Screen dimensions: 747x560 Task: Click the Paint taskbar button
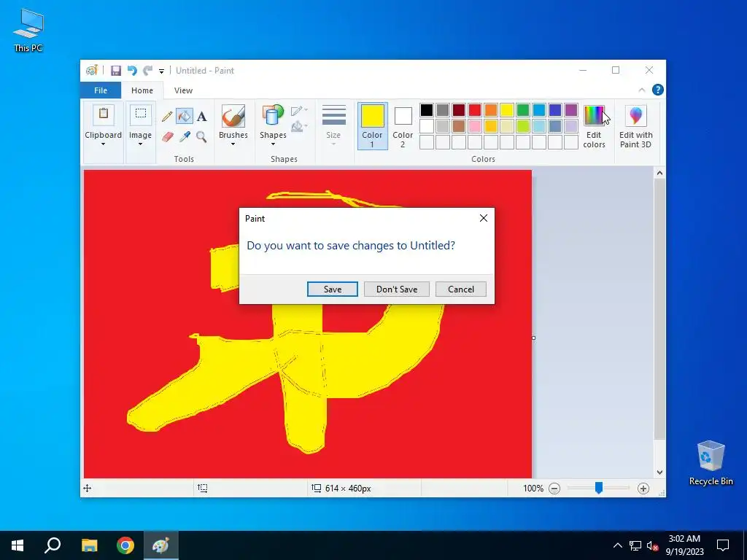(160, 545)
